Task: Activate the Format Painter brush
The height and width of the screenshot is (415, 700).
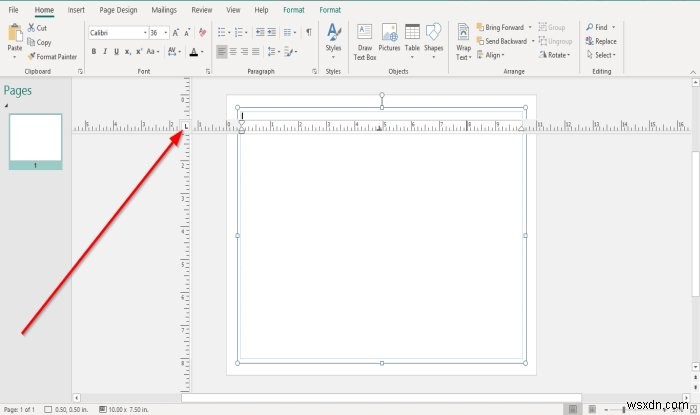Action: [31, 56]
